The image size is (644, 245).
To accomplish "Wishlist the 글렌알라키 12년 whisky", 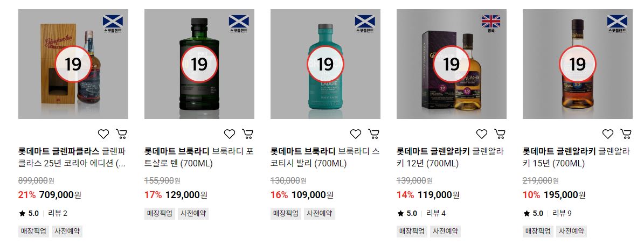I will tap(482, 134).
